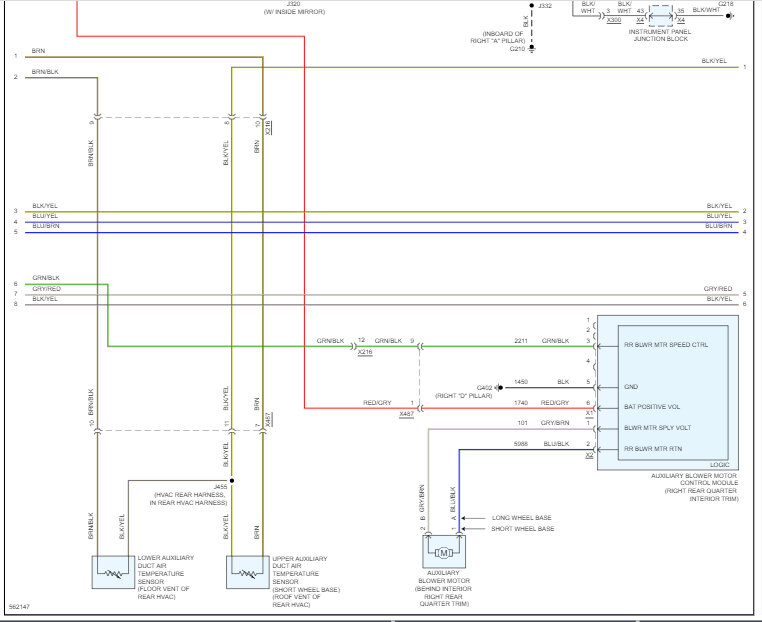762x622 pixels.
Task: Select the 'BLWR MTR SPLY VOLT' label
Action: click(657, 428)
